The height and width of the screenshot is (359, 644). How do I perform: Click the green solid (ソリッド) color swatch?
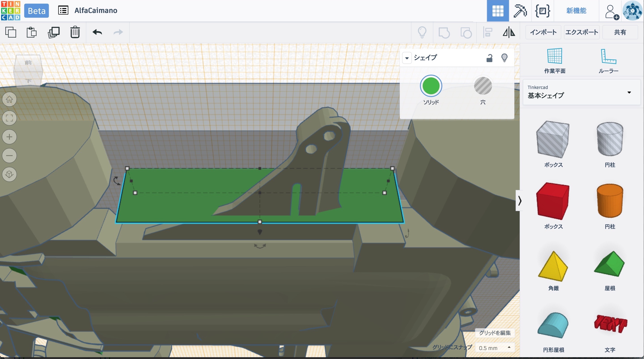pos(431,86)
